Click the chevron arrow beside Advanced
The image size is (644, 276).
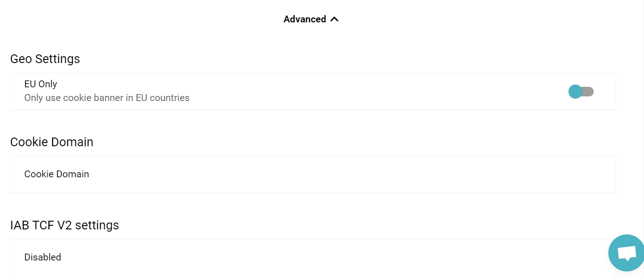(x=334, y=19)
